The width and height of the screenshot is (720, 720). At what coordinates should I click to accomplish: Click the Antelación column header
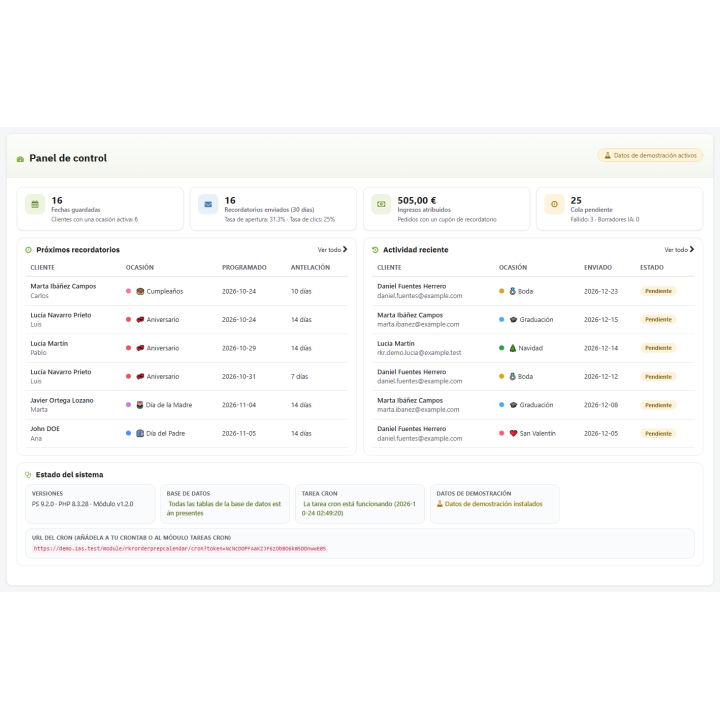pyautogui.click(x=310, y=267)
